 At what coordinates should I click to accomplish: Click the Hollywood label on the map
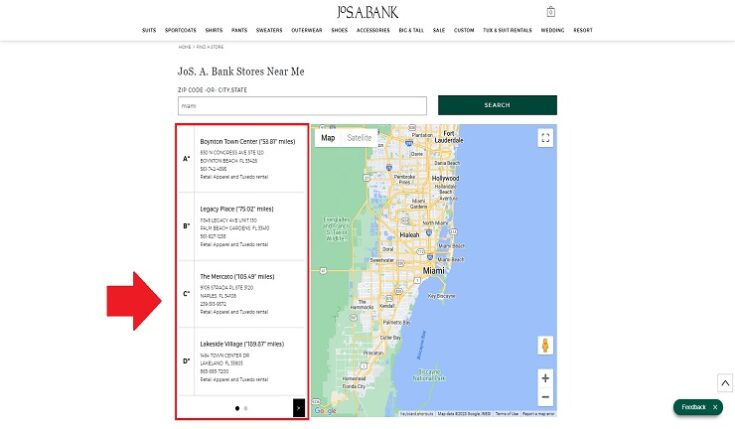pyautogui.click(x=445, y=179)
